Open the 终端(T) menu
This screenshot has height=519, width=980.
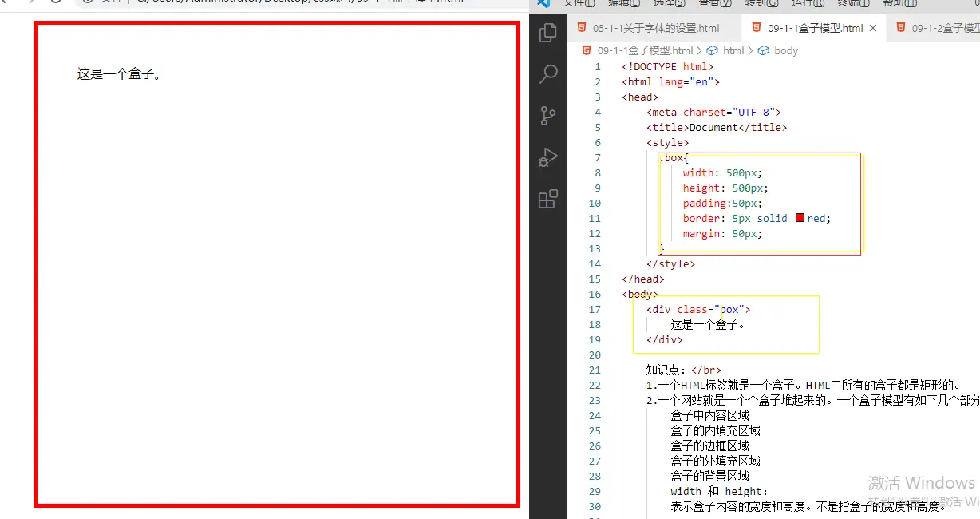[x=854, y=3]
